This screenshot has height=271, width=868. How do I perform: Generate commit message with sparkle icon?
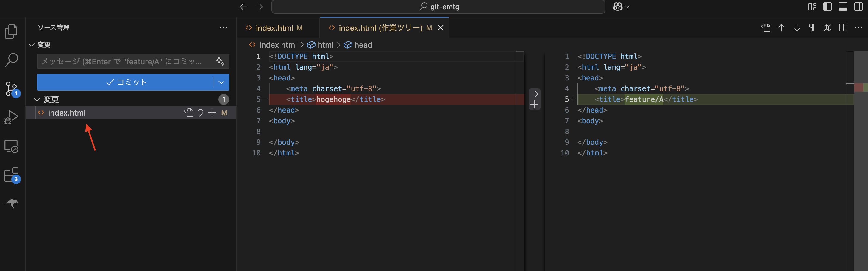(x=220, y=61)
